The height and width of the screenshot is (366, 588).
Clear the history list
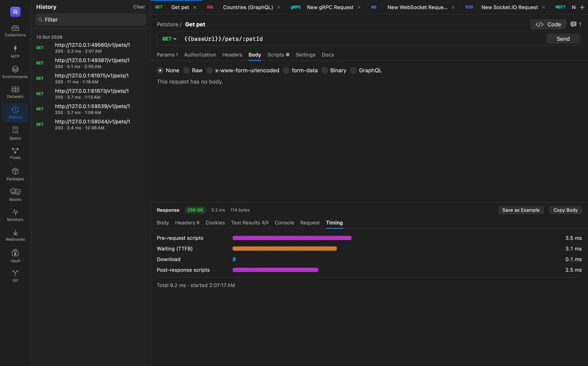139,7
